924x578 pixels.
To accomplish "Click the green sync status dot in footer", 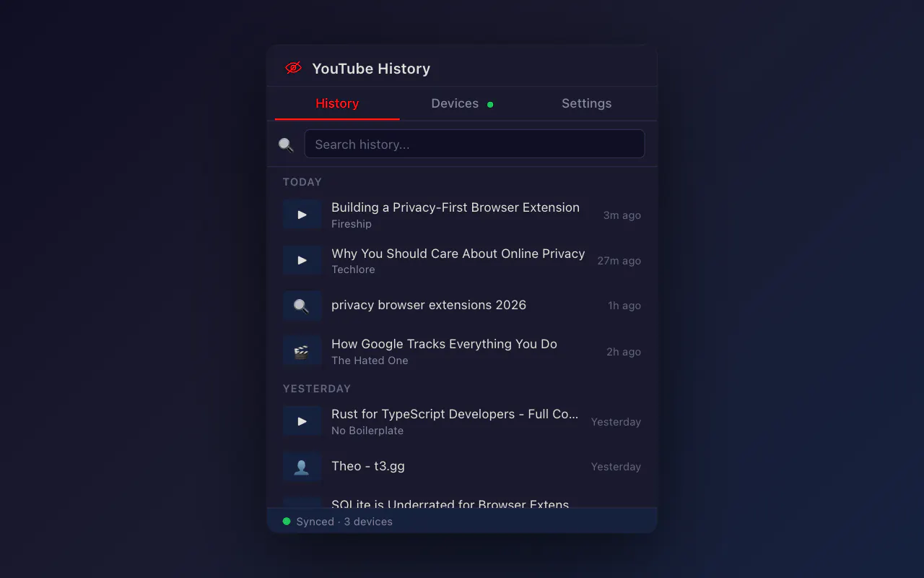I will coord(287,521).
